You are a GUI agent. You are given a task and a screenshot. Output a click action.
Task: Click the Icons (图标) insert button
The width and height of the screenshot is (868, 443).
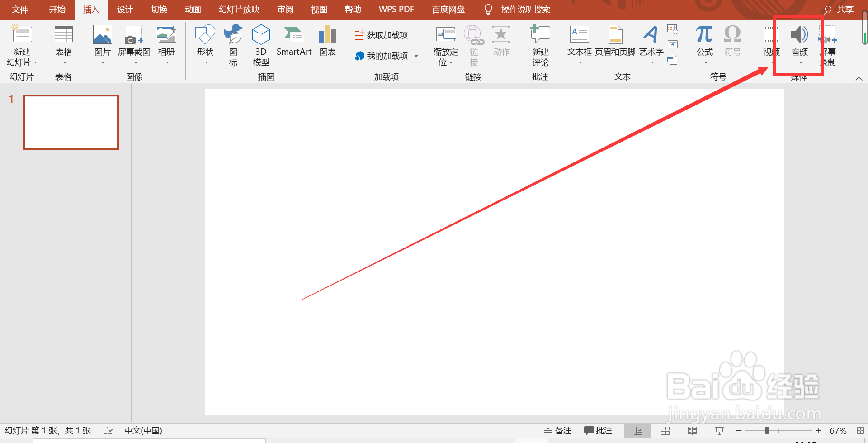tap(233, 45)
